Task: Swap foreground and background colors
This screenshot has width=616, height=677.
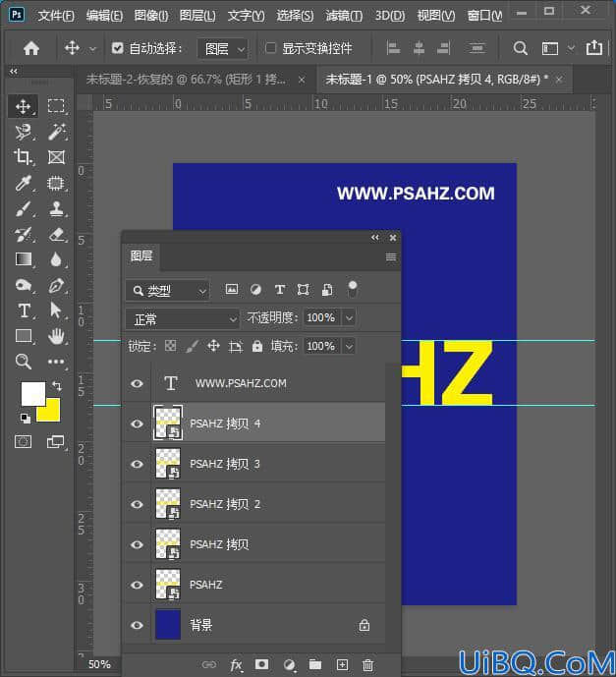Action: pos(57,385)
